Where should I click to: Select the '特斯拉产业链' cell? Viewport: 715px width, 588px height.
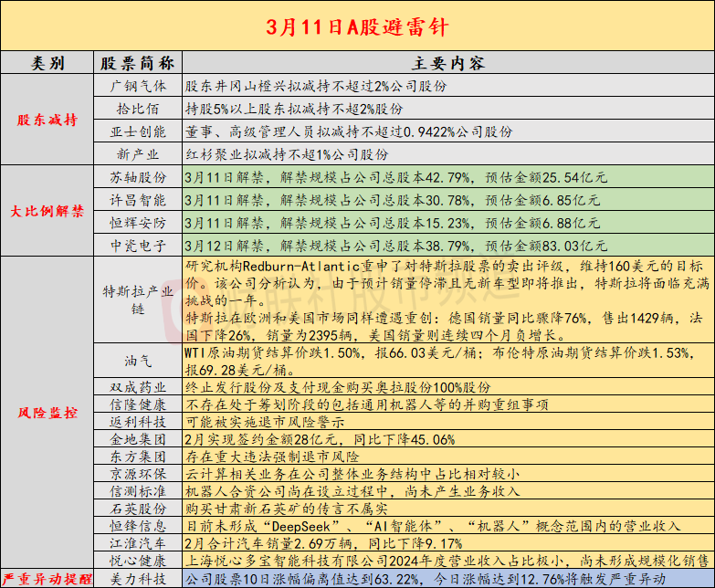point(138,299)
